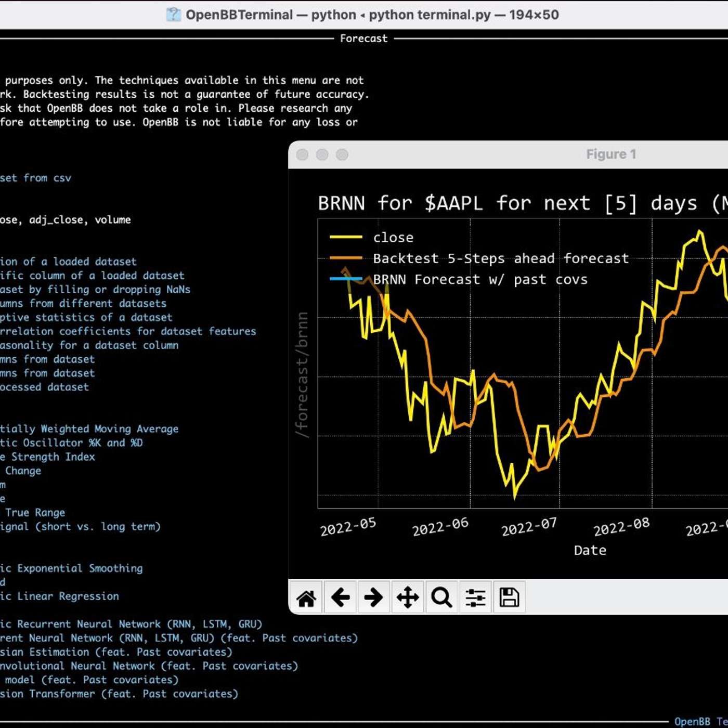Click the blue BRNN forecast legend color line
This screenshot has width=728, height=728.
point(347,279)
